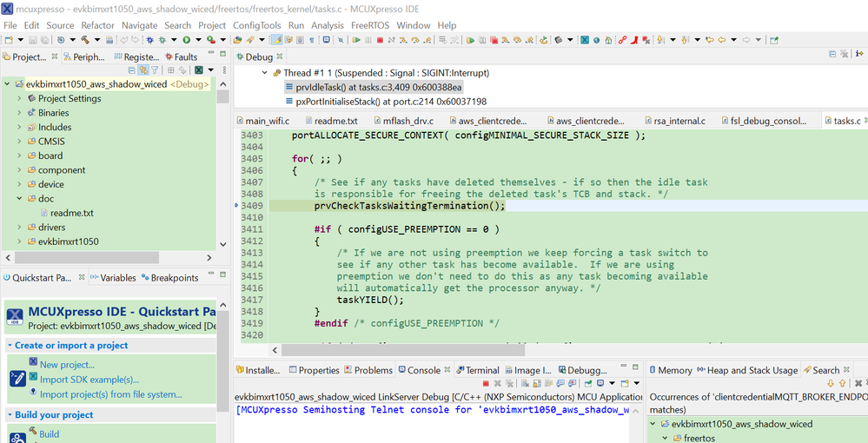Toggle breakpoint marker at line 3409

tap(237, 206)
